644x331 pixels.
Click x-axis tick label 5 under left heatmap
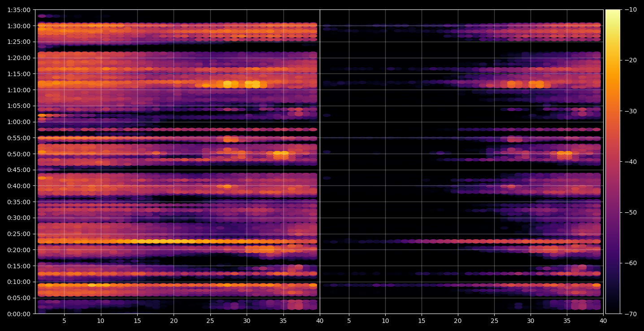64,321
